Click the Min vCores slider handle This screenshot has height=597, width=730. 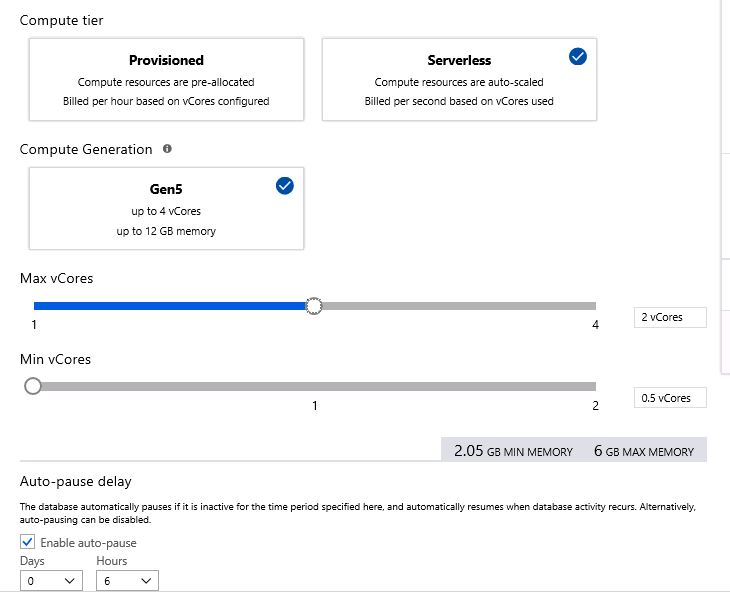tap(33, 386)
